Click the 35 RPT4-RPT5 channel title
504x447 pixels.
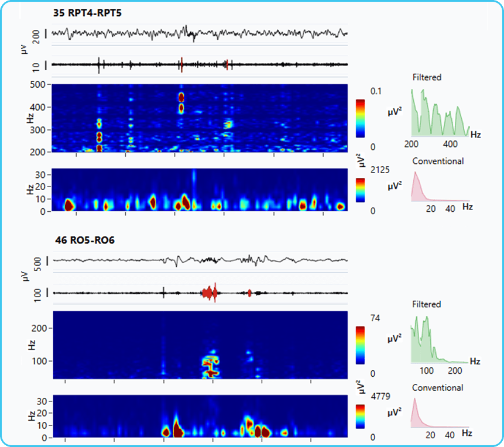[87, 13]
